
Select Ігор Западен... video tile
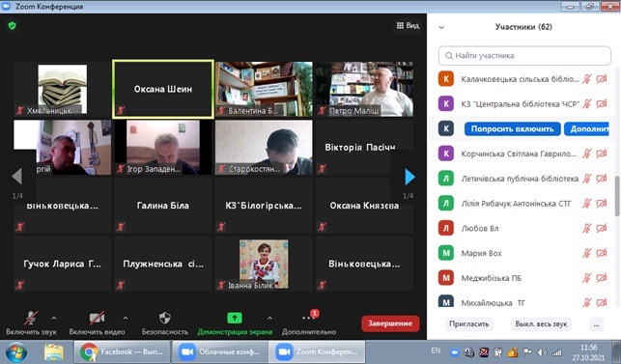(163, 148)
